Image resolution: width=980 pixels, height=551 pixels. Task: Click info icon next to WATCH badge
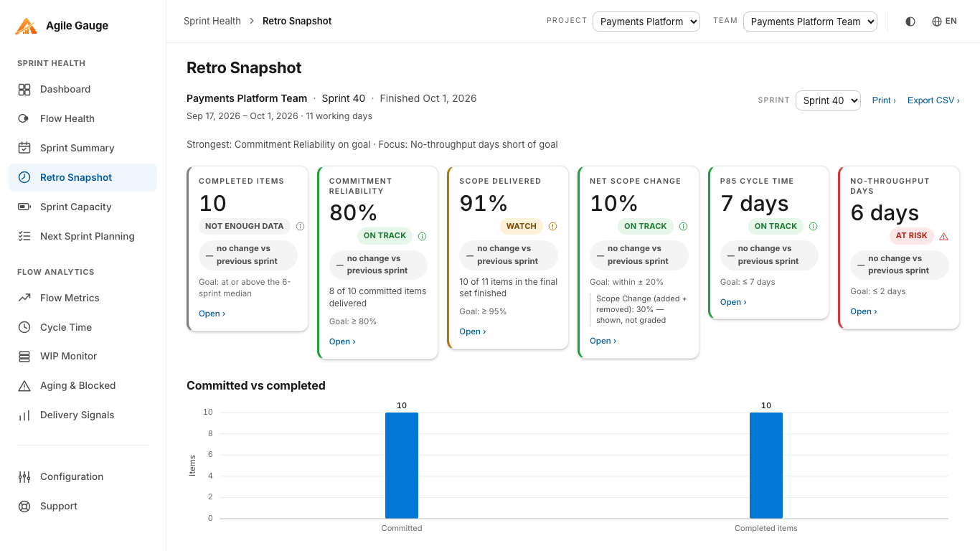point(552,227)
